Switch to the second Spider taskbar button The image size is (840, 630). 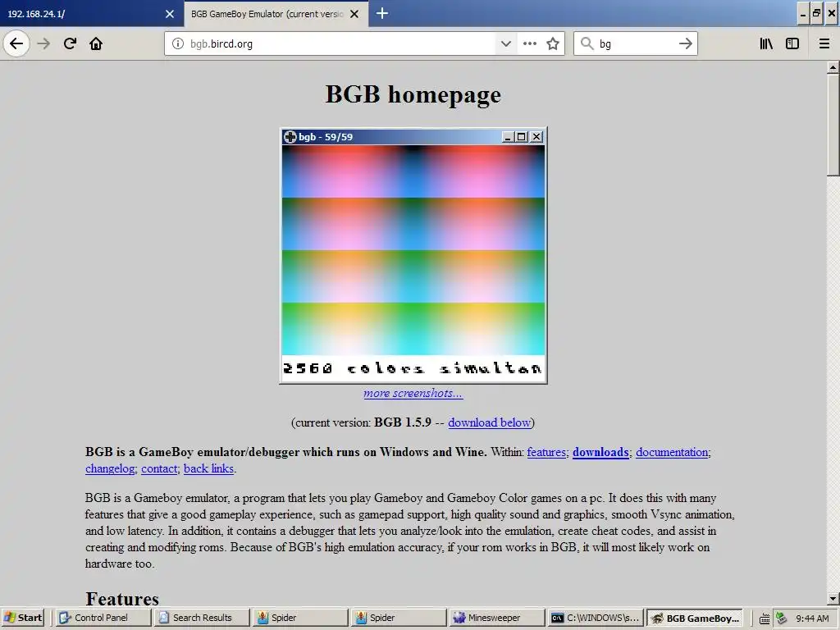[x=399, y=618]
